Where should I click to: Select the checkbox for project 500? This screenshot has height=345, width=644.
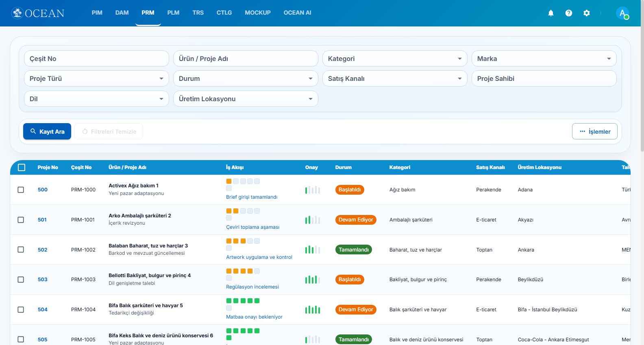tap(21, 190)
